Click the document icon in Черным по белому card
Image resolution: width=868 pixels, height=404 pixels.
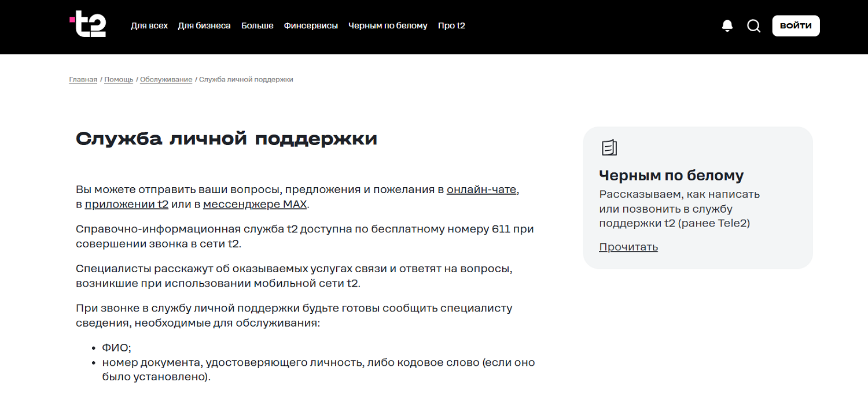point(609,148)
